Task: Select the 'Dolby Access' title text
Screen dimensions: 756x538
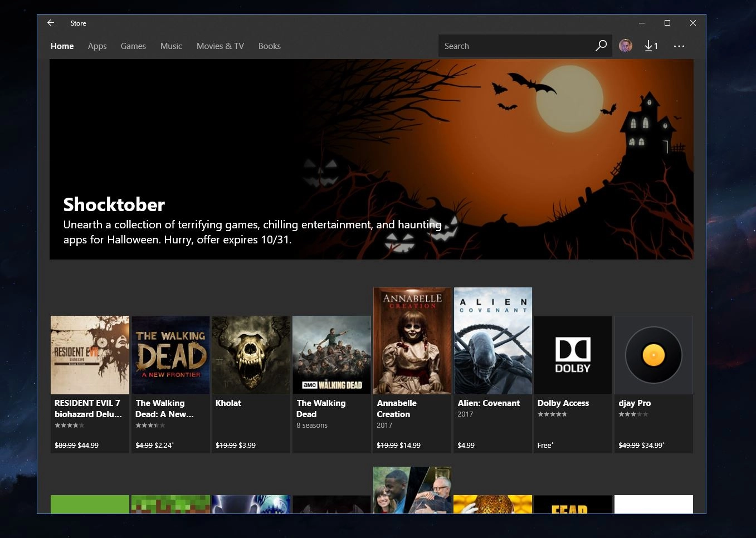Action: (x=563, y=403)
